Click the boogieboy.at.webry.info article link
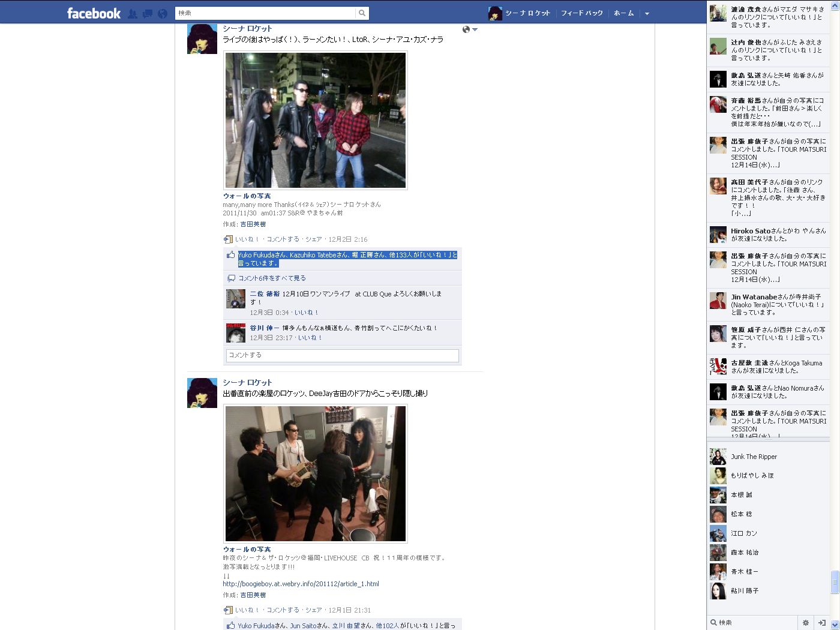Image resolution: width=840 pixels, height=630 pixels. (301, 584)
